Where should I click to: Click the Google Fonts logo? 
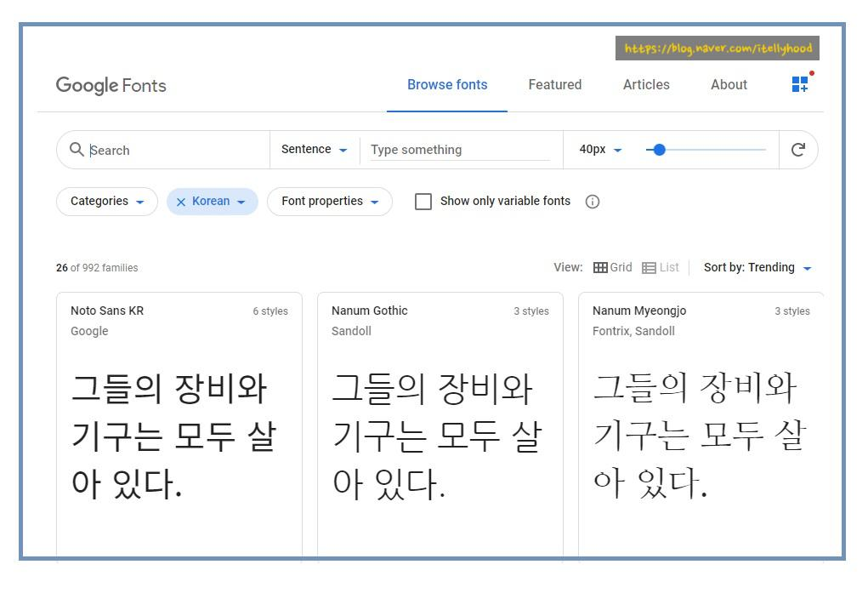click(111, 85)
